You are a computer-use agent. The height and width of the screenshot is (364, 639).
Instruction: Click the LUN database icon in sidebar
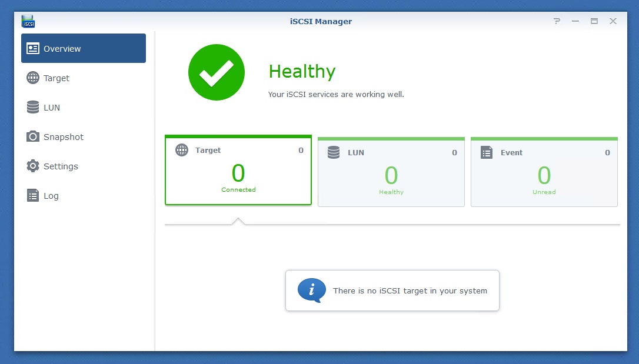(x=33, y=108)
